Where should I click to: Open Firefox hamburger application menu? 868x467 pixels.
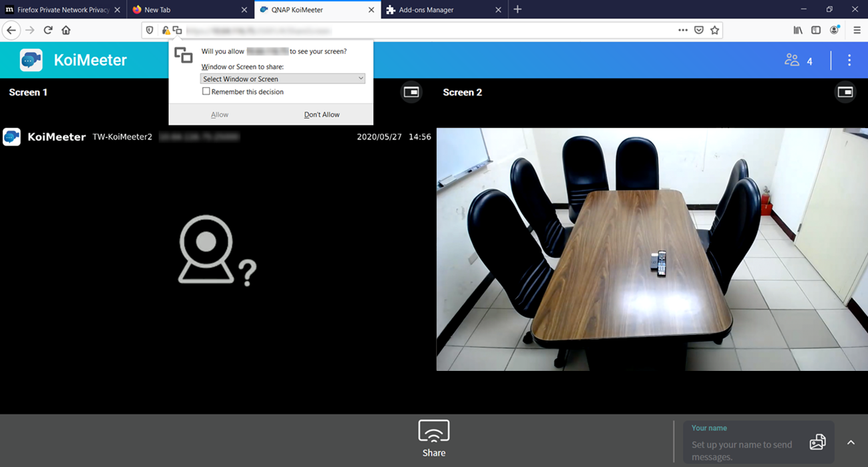(857, 30)
